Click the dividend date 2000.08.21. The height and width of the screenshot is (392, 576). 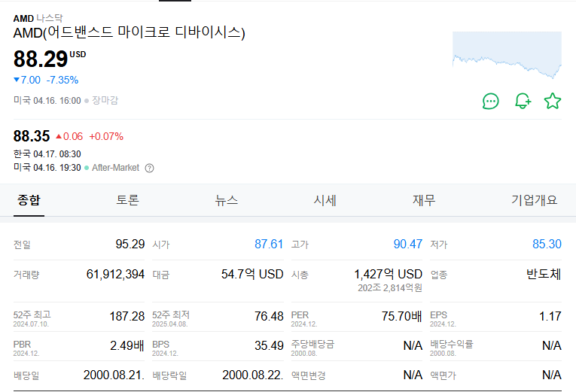point(114,375)
